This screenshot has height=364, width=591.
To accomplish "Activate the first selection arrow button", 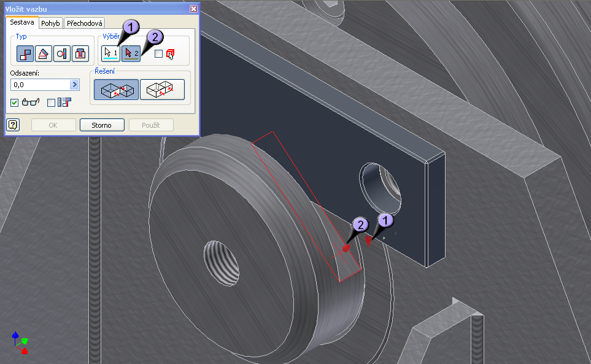I will click(x=111, y=53).
